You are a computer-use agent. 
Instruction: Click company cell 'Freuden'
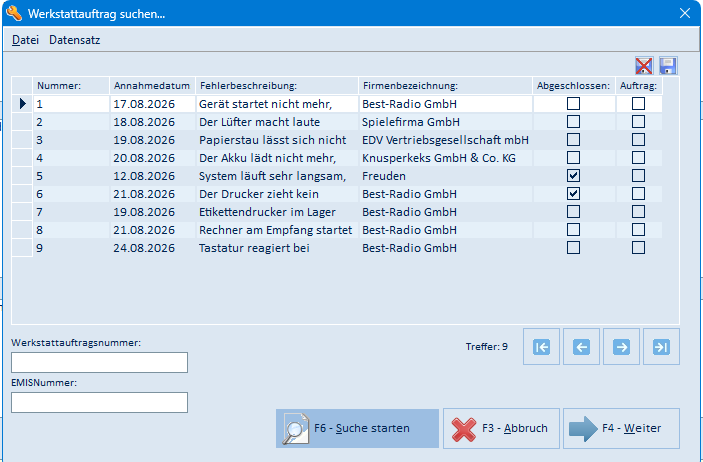click(445, 175)
